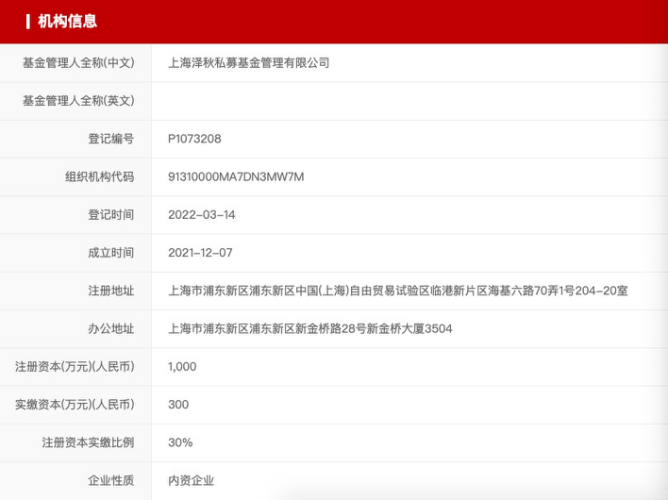This screenshot has width=668, height=500.
Task: Click the registration date 2022-03-14
Action: tap(202, 215)
